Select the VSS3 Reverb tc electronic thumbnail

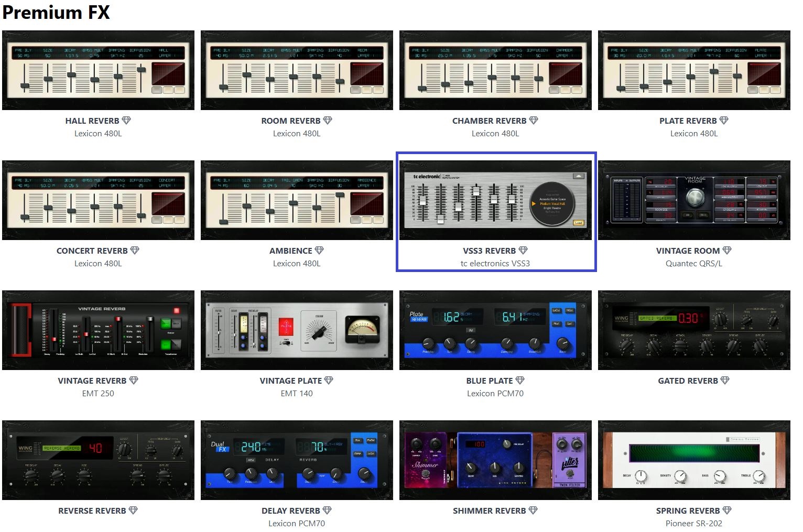pos(495,200)
